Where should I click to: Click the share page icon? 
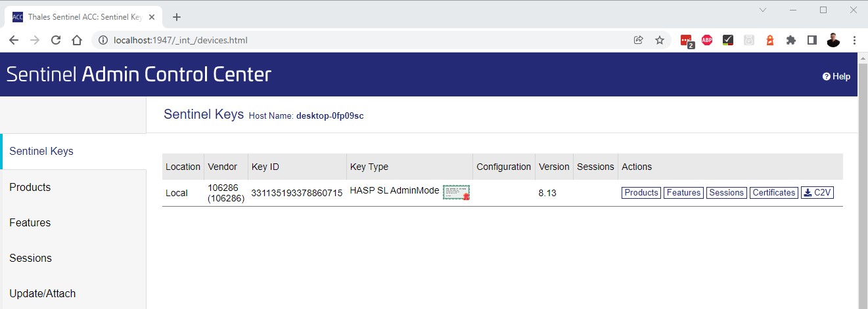638,40
